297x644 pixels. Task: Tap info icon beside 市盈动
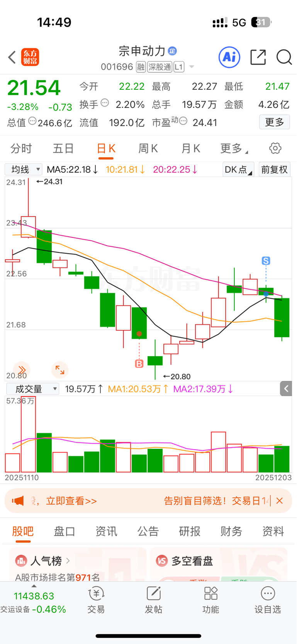[183, 121]
